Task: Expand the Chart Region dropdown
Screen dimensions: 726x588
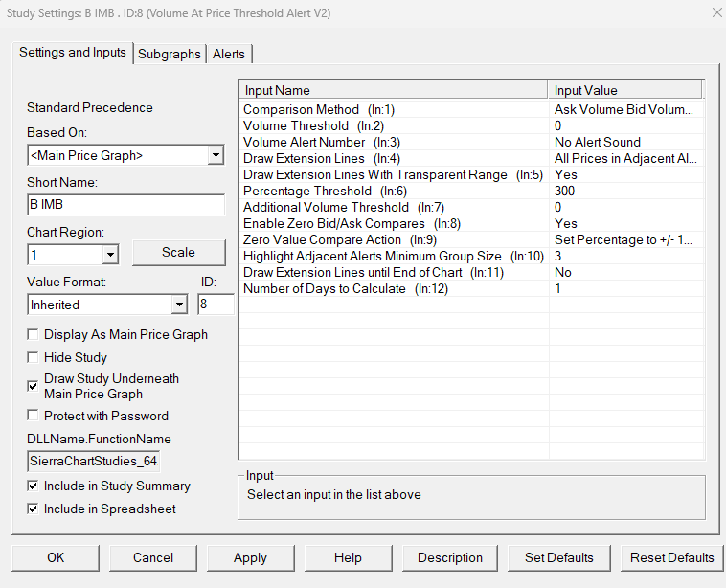Action: coord(110,255)
